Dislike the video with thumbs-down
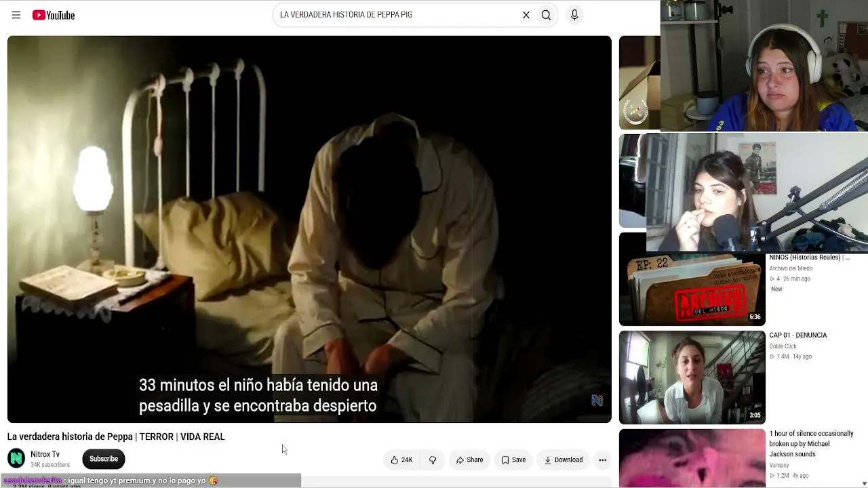This screenshot has height=488, width=868. 433,460
